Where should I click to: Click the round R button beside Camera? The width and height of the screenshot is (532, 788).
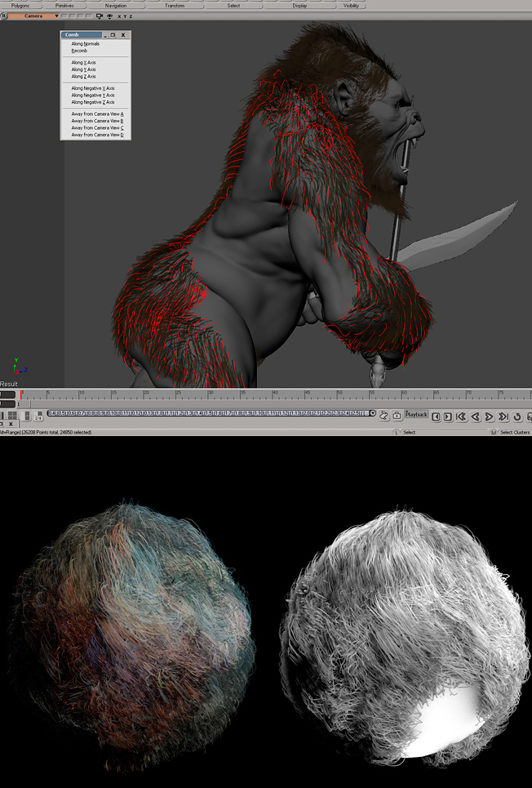[x=3, y=16]
